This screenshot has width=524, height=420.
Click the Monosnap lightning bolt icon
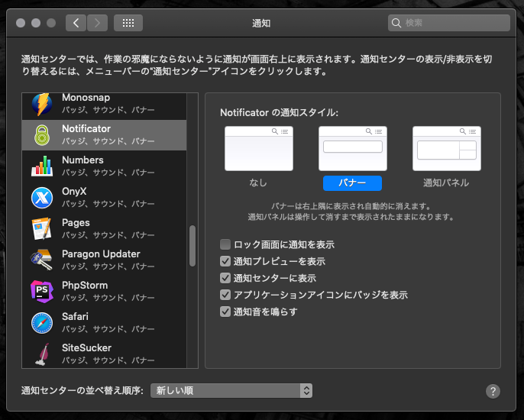[42, 105]
